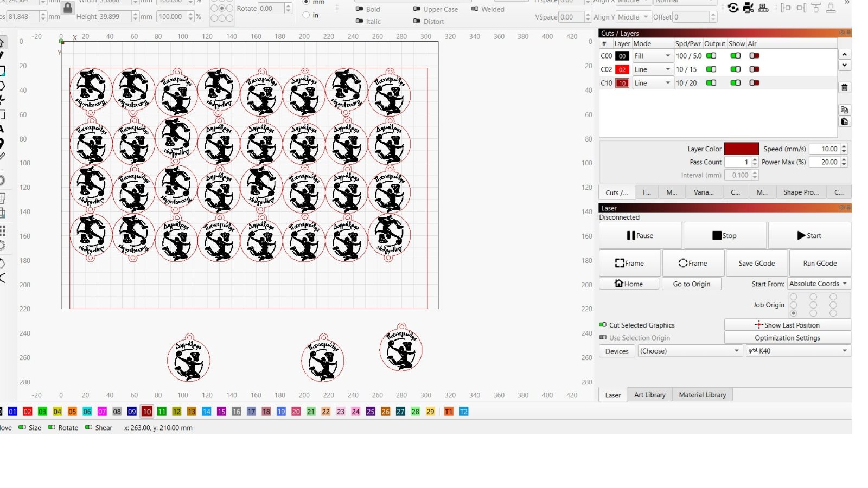
Task: Pick palette color 27 in bottom bar
Action: click(400, 412)
